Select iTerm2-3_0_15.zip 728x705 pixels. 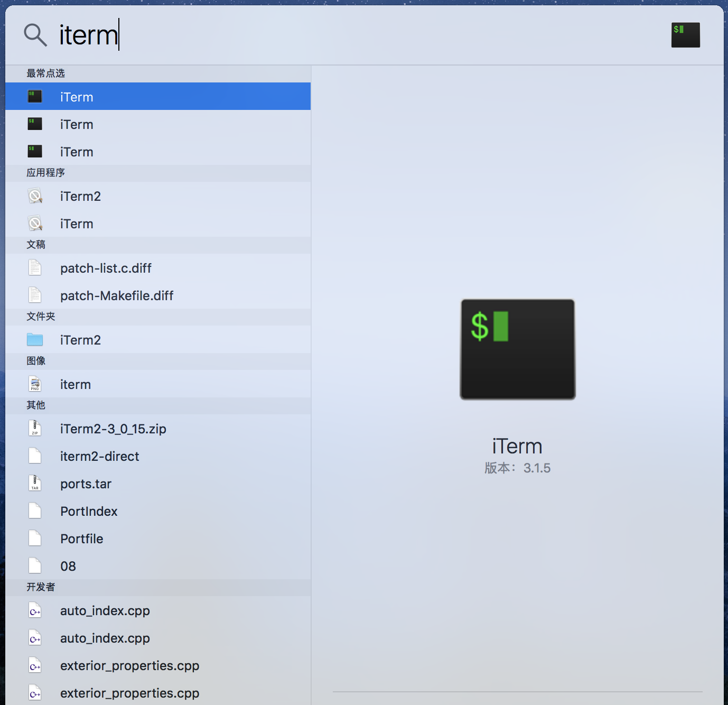158,429
